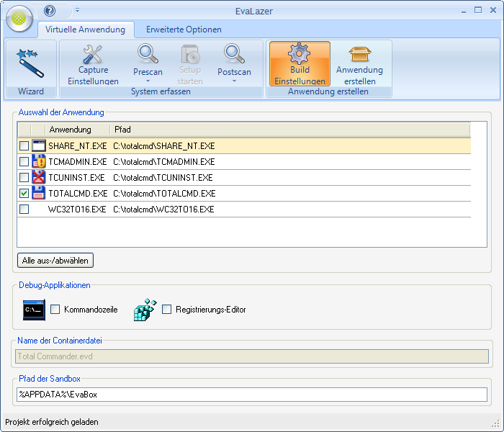504x432 pixels.
Task: Check the SHARE_NT.EXE checkbox
Action: 24,146
